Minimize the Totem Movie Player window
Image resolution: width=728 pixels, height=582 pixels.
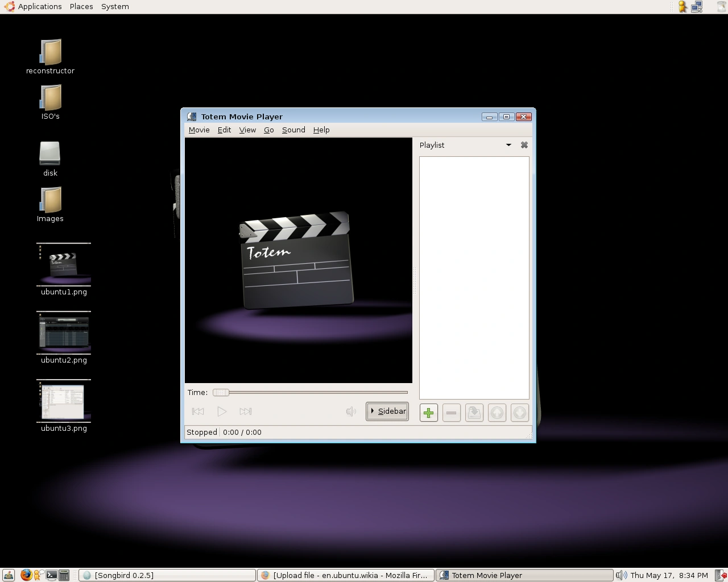[x=490, y=117]
